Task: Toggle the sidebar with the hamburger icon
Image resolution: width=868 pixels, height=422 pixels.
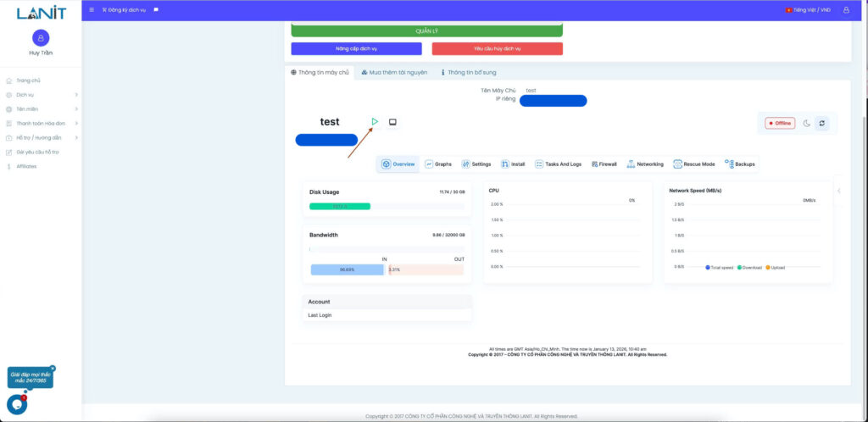Action: (x=92, y=10)
